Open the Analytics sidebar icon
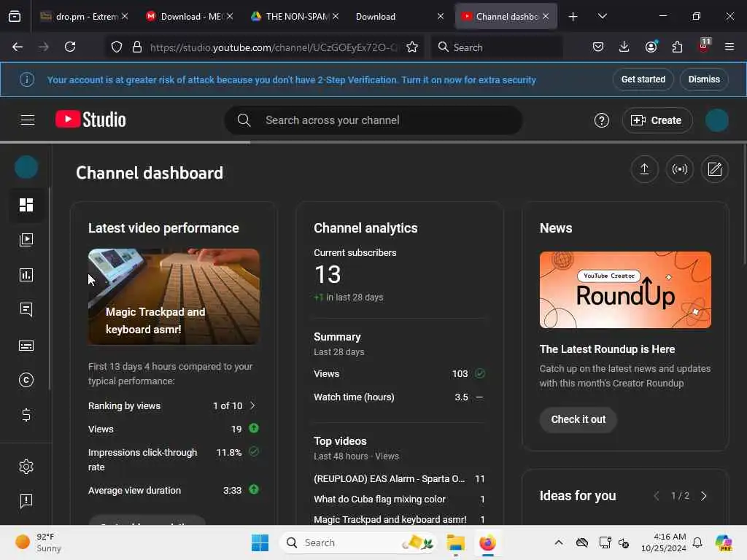 coord(26,275)
